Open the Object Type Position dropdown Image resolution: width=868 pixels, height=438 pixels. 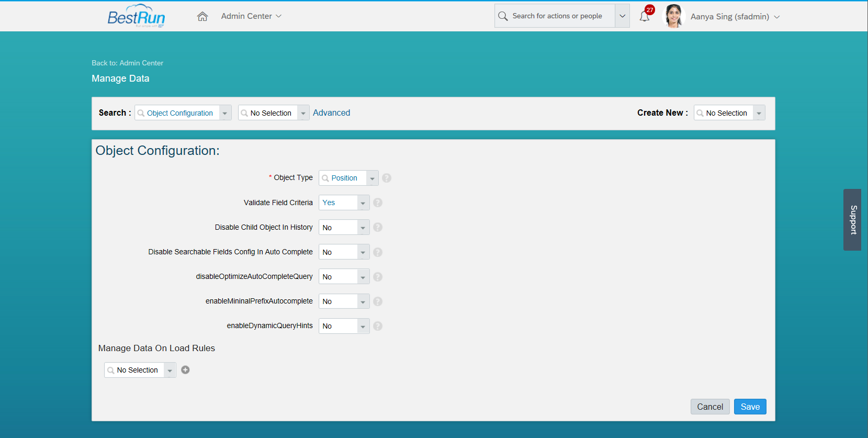[372, 178]
